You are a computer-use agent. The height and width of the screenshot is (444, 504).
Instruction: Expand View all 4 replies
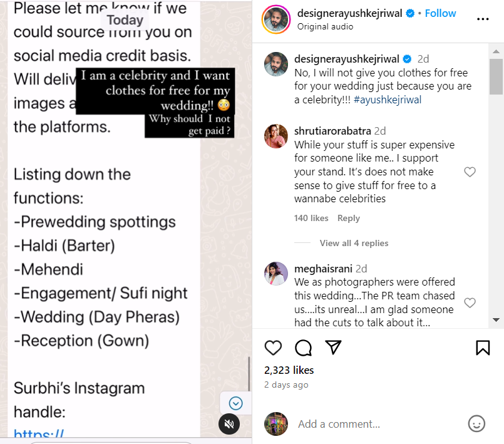point(354,243)
